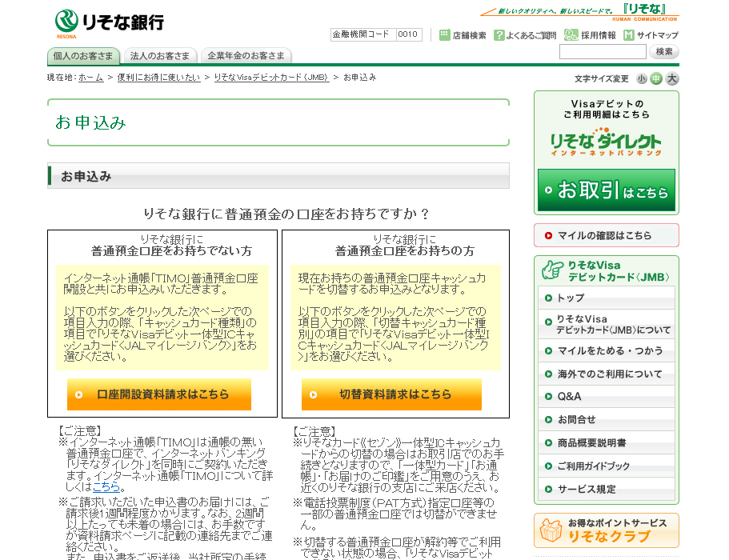This screenshot has height=560, width=729.
Task: Select the 個人のお客さま tab
Action: (x=84, y=56)
